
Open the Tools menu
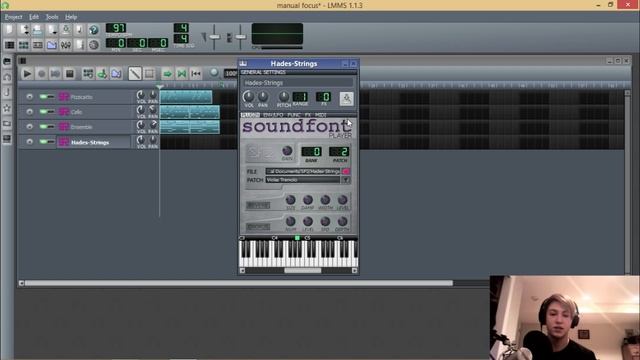tap(52, 17)
